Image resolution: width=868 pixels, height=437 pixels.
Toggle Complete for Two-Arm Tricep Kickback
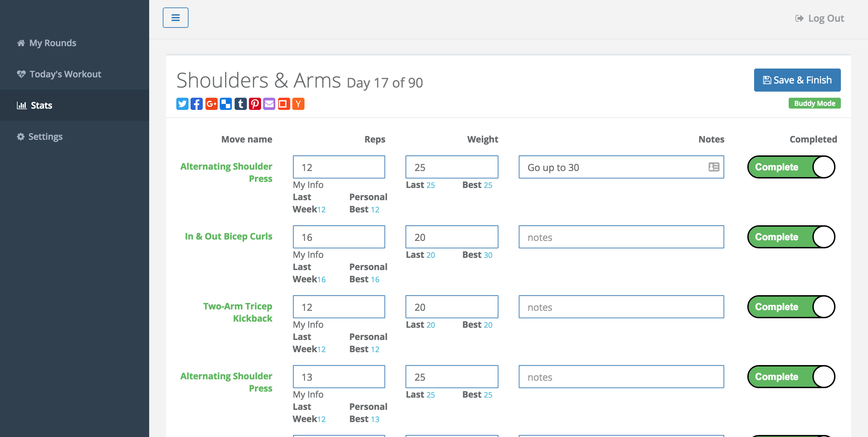[791, 307]
